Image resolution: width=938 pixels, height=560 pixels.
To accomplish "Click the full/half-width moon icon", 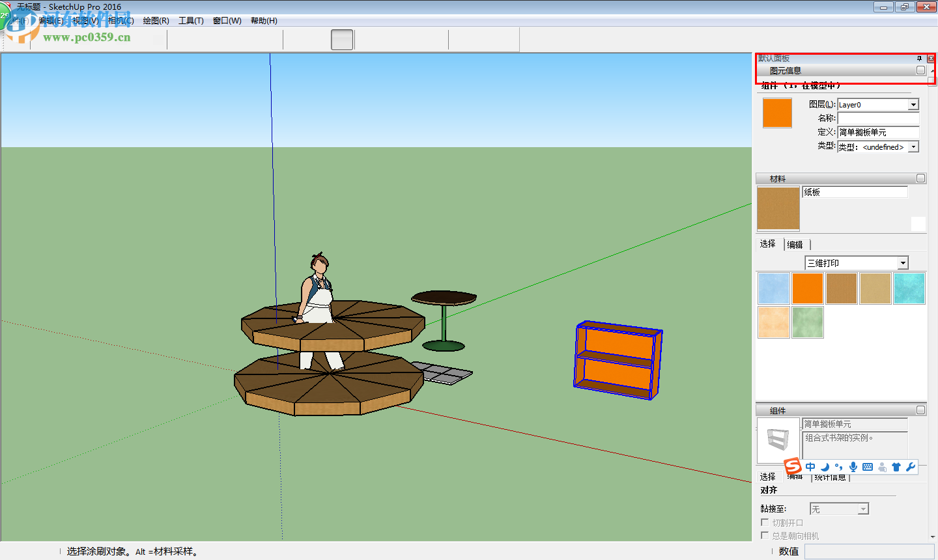I will [x=824, y=467].
